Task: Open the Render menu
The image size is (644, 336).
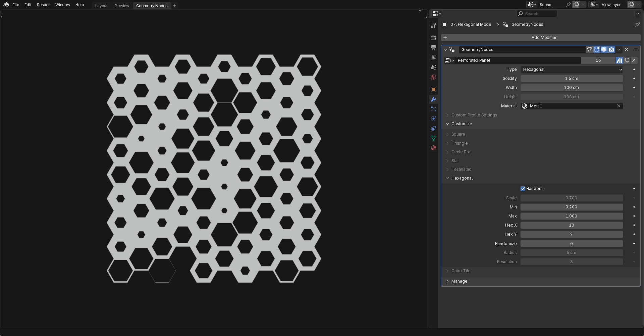Action: pos(43,4)
